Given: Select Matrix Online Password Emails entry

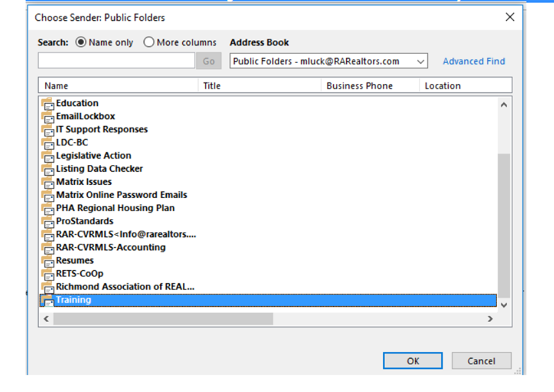Looking at the screenshot, I should click(x=122, y=195).
